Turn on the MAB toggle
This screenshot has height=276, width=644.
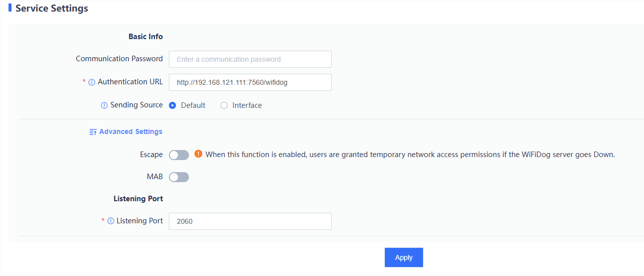click(179, 177)
